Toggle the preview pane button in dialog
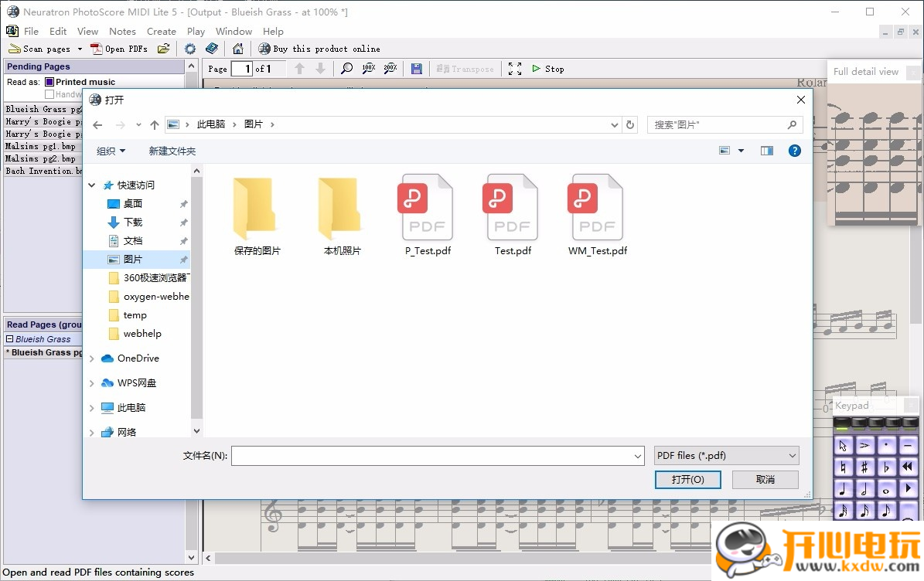The height and width of the screenshot is (581, 924). tap(766, 151)
